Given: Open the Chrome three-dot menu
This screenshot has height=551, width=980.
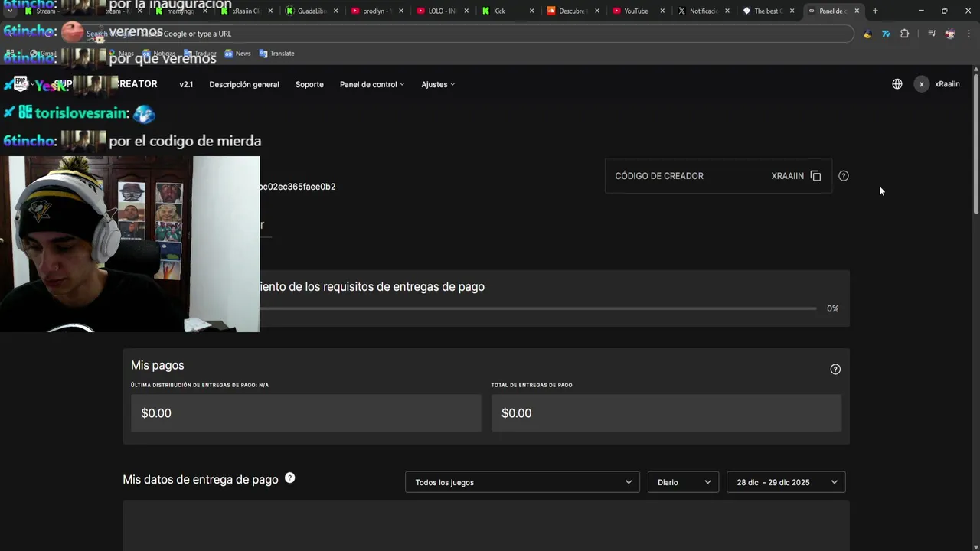Looking at the screenshot, I should pyautogui.click(x=969, y=34).
